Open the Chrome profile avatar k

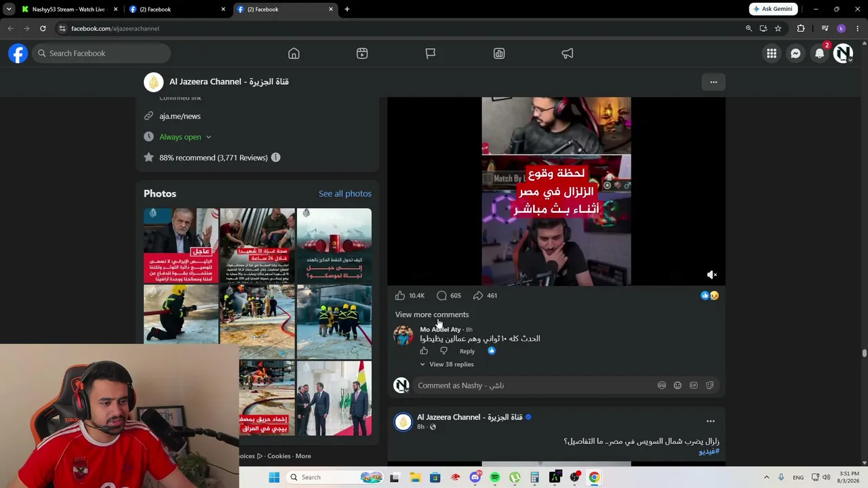pyautogui.click(x=842, y=28)
